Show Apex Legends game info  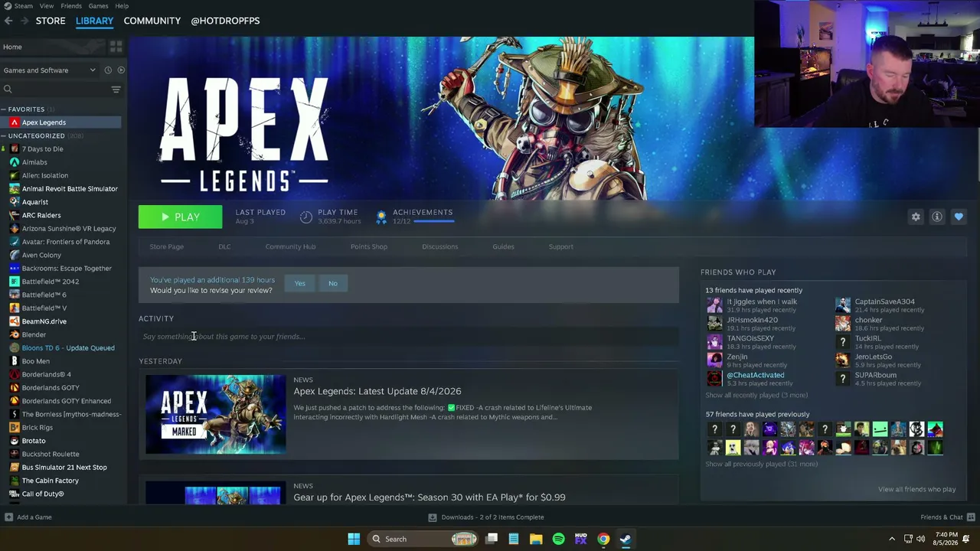tap(936, 217)
